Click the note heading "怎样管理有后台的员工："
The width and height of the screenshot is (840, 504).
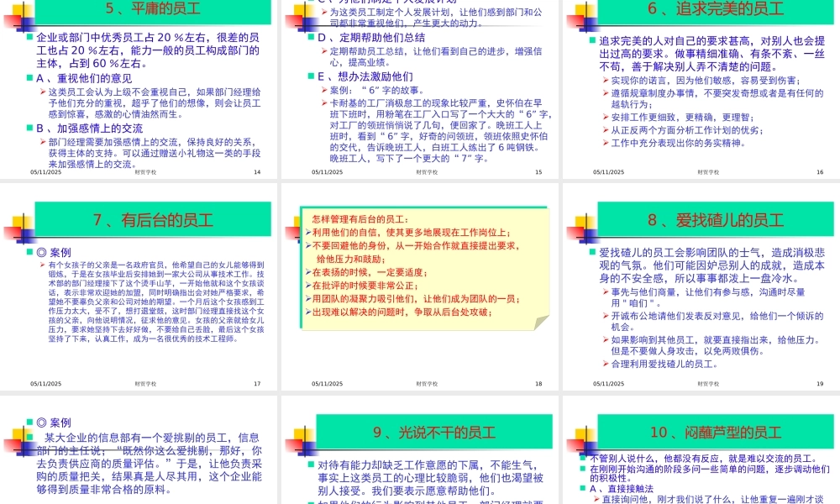[360, 219]
